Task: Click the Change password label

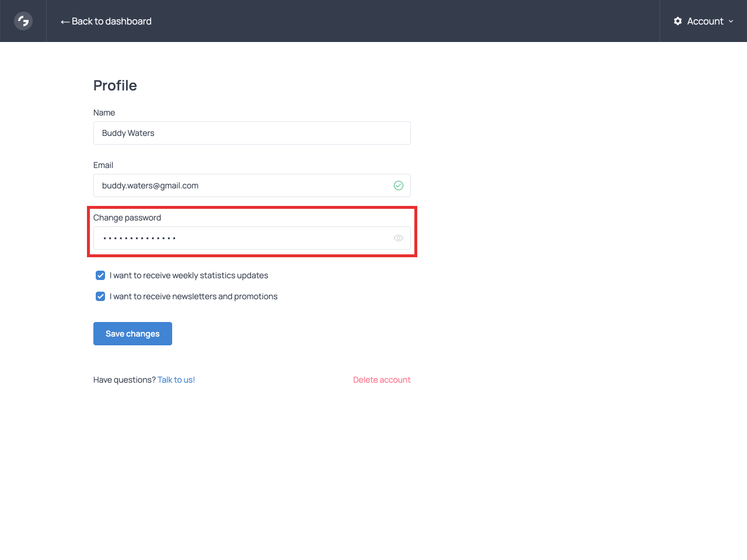Action: coord(127,218)
